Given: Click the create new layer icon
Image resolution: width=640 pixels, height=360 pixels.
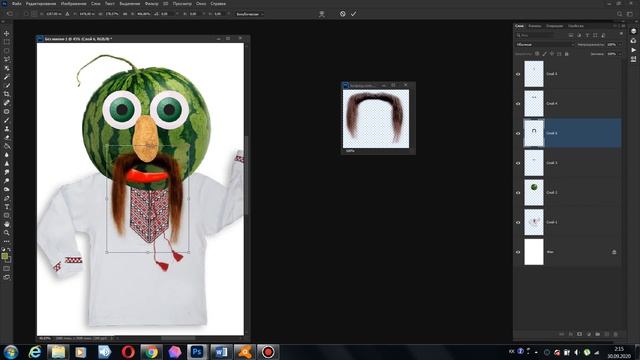Looking at the screenshot, I should pyautogui.click(x=607, y=334).
